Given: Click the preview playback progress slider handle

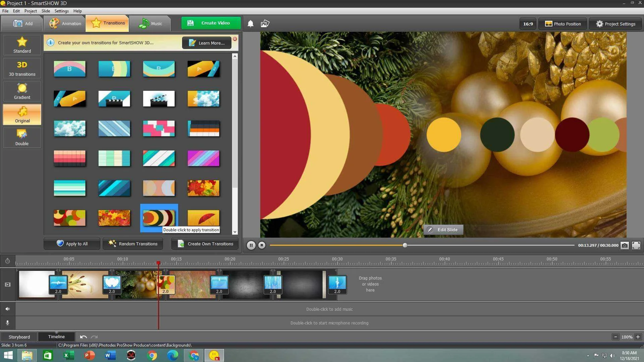Looking at the screenshot, I should point(405,245).
